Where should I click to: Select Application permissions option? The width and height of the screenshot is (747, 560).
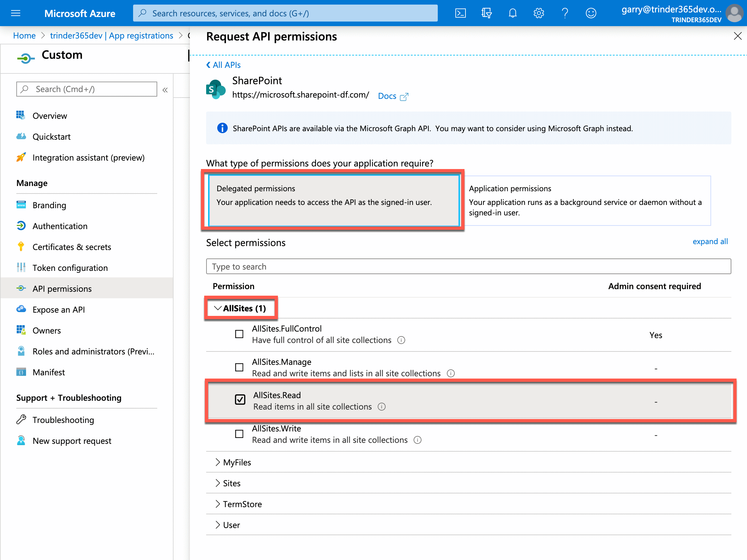pos(587,200)
